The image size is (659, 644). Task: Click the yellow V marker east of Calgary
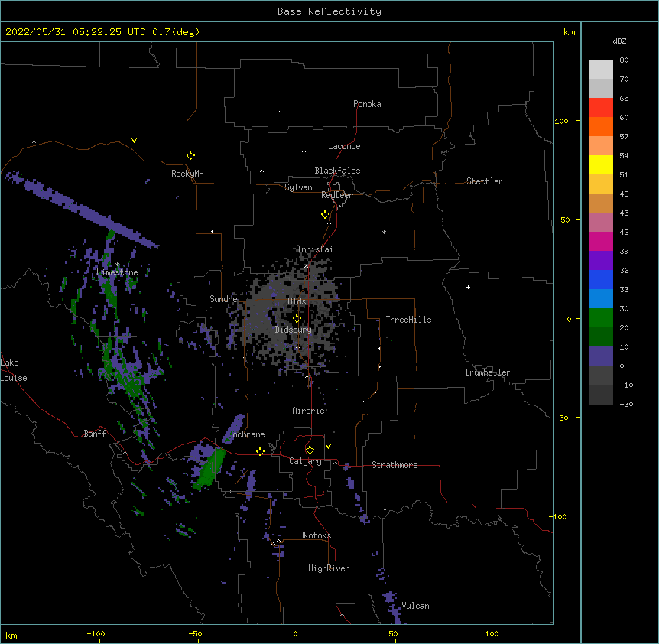(x=328, y=447)
